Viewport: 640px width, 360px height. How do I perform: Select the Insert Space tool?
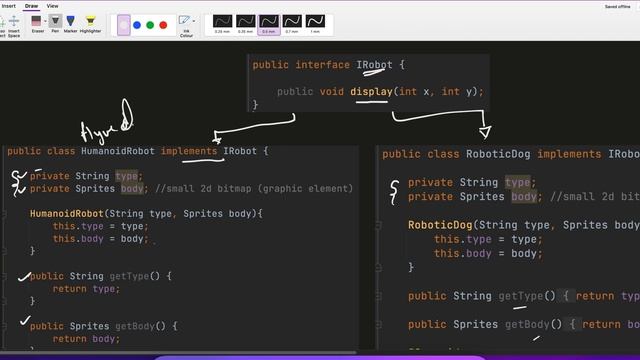click(x=14, y=27)
